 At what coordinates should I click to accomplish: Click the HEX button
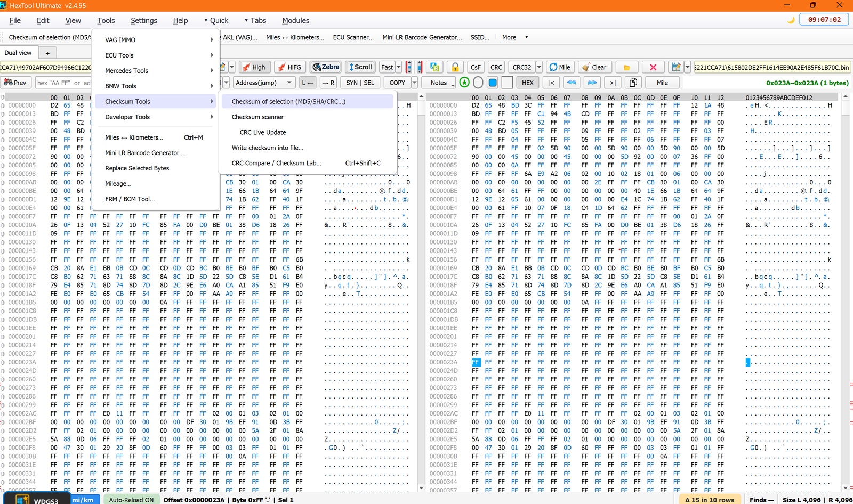click(528, 83)
